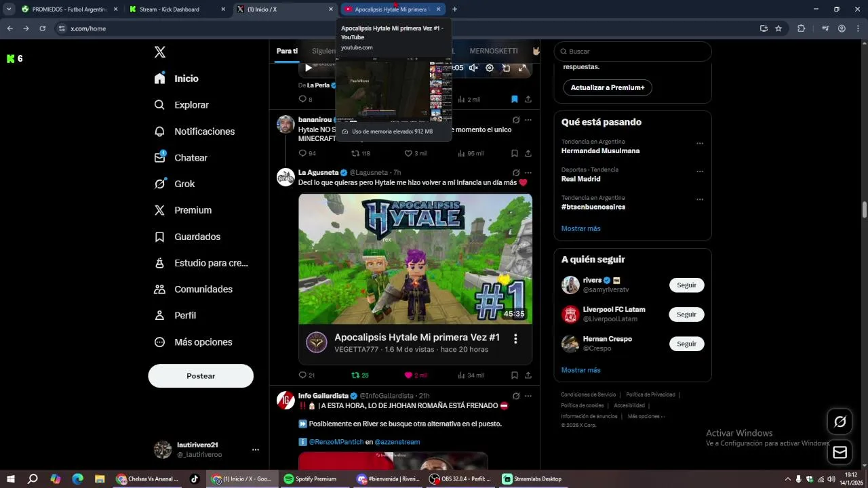Undo repost on La Agusneta post
Viewport: 868px width, 488px height.
[360, 375]
